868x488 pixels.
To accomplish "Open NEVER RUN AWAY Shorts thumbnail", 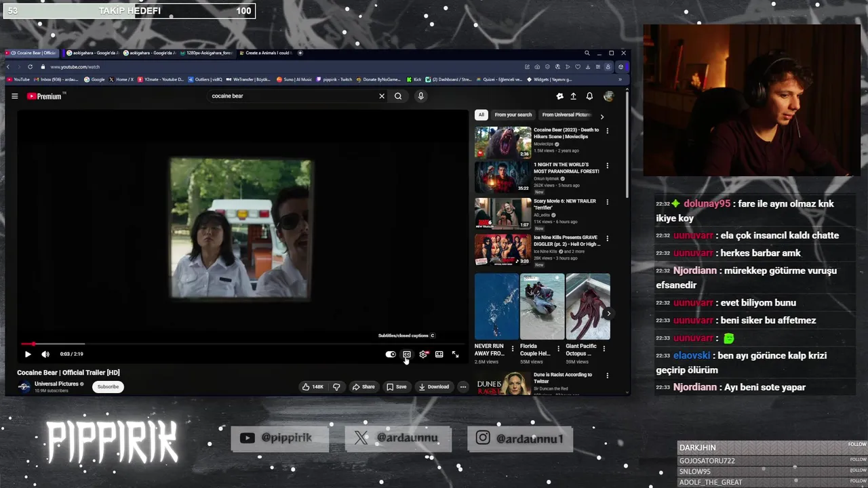I will tap(496, 306).
